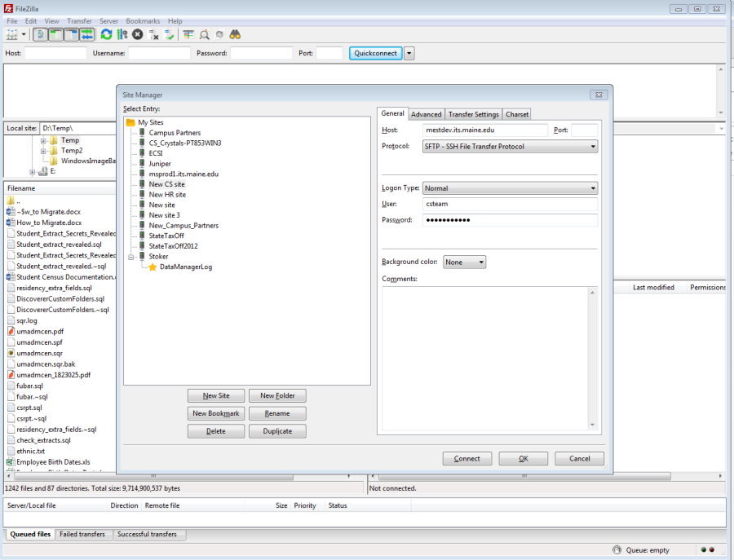Select the StateTaxOff2012 site entry
734x560 pixels.
point(173,246)
